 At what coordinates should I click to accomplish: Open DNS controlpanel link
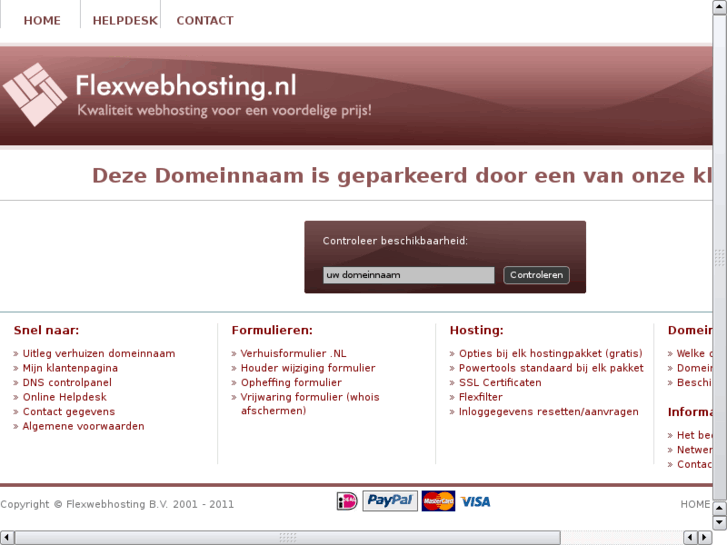[x=67, y=382]
